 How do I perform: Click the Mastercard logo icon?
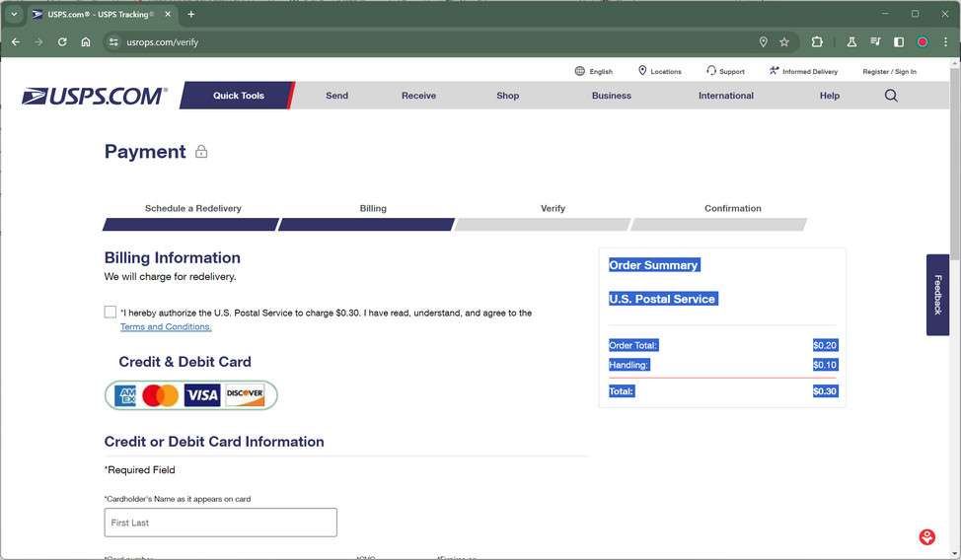(x=160, y=395)
